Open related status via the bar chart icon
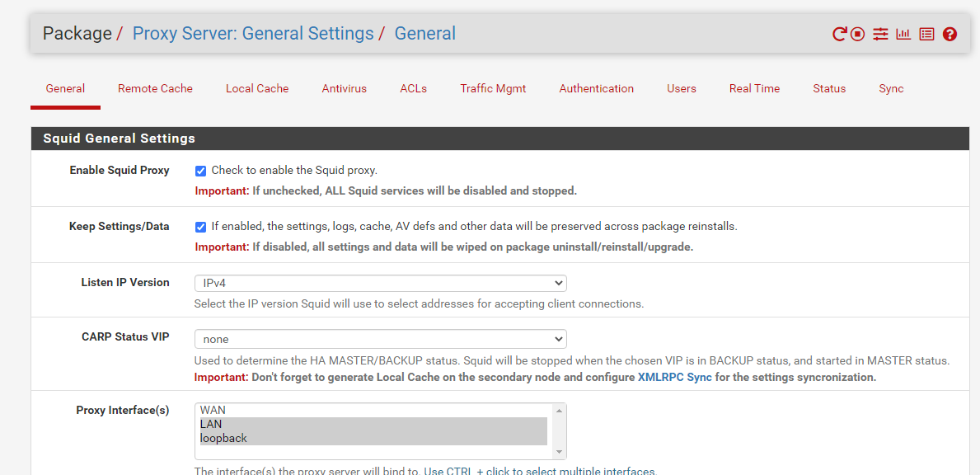 903,35
